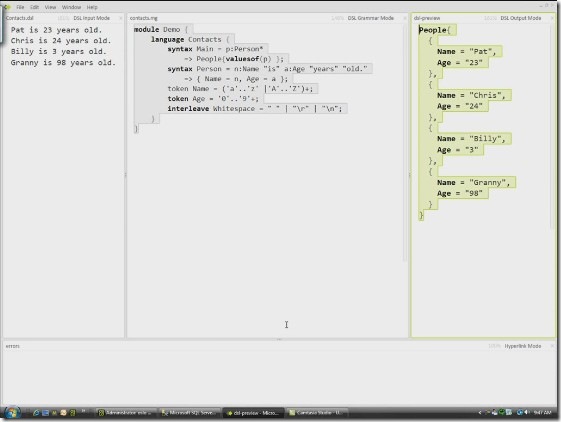The width and height of the screenshot is (561, 422).
Task: Click the Age = "3" output line
Action: pos(457,150)
